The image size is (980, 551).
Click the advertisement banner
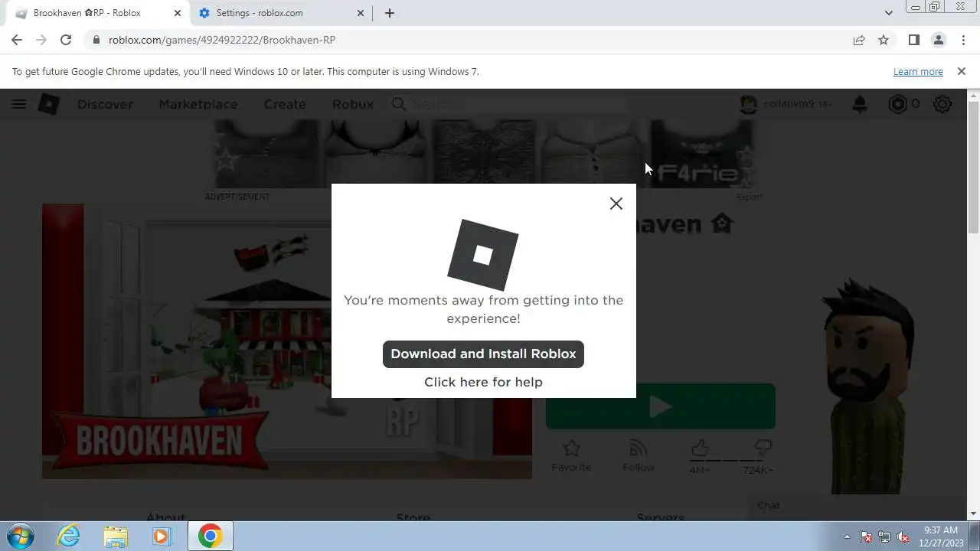[x=482, y=154]
